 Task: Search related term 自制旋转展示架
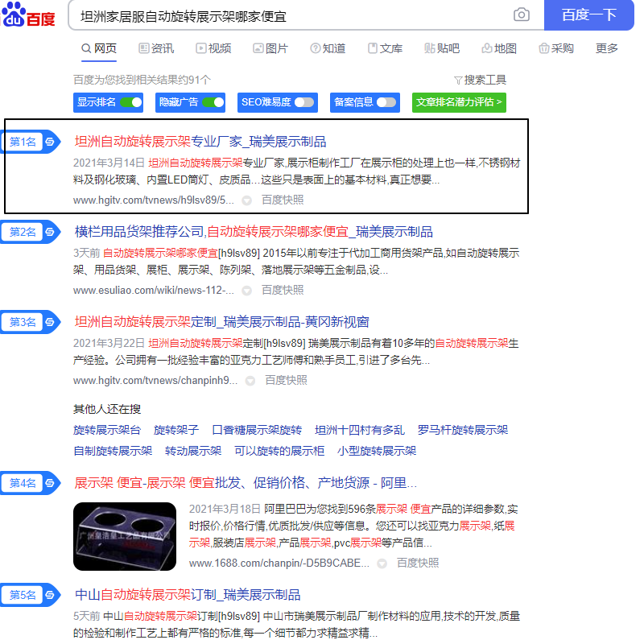(113, 451)
